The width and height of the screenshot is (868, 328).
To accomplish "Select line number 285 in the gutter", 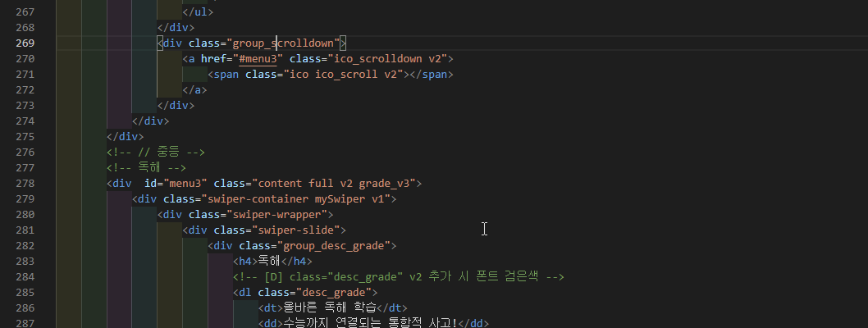I will 25,292.
